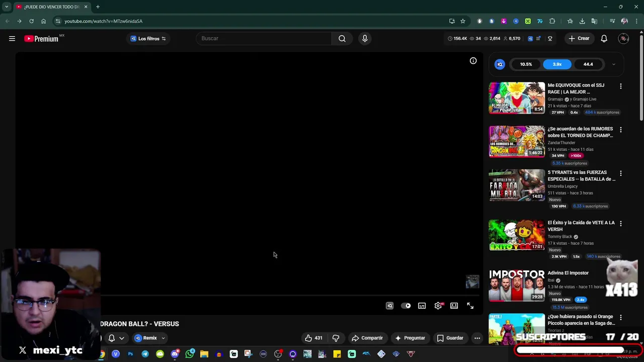644x362 pixels.
Task: Open Photoshop from the taskbar
Action: 130,354
